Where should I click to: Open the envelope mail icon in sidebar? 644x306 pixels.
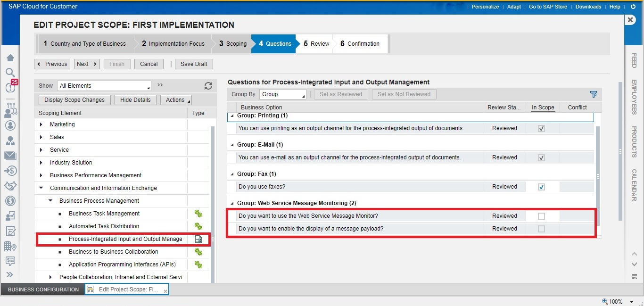pyautogui.click(x=10, y=156)
